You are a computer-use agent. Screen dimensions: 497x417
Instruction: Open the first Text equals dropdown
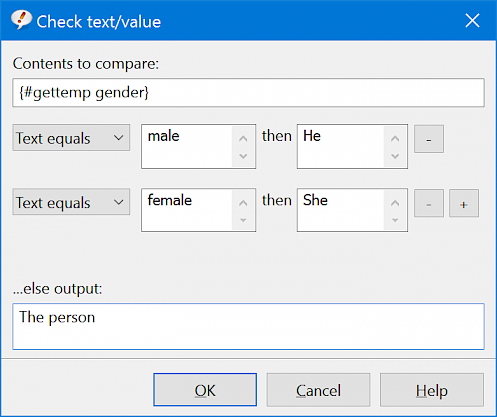pyautogui.click(x=71, y=138)
